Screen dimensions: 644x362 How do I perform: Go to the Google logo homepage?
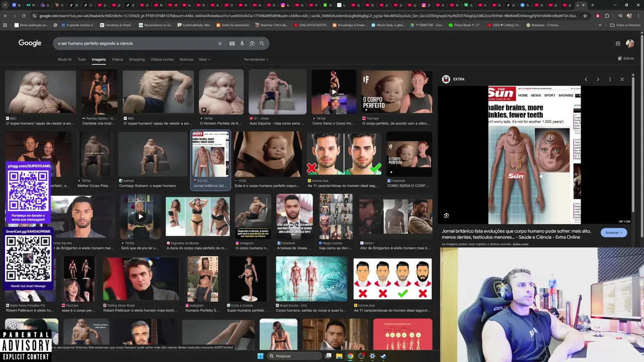click(x=30, y=43)
